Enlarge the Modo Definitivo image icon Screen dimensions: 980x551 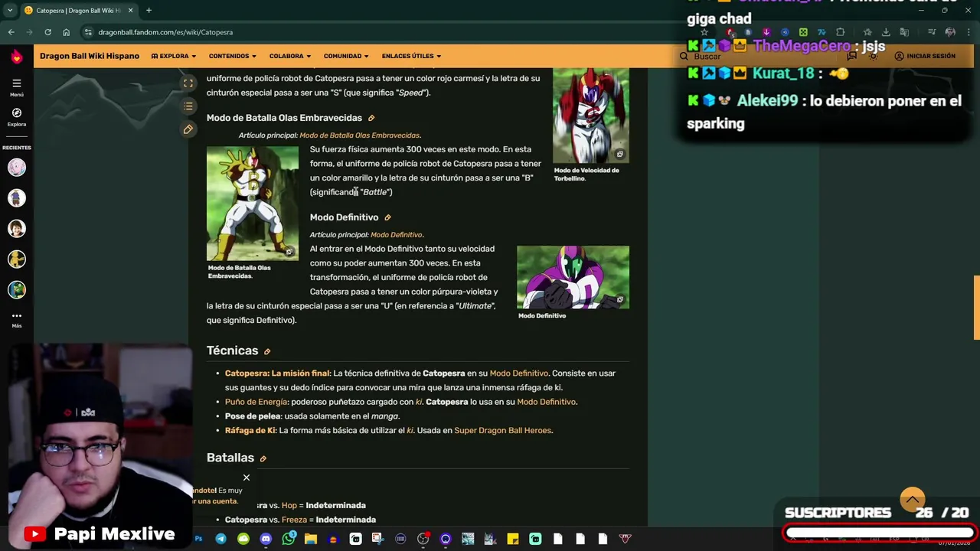tap(620, 299)
